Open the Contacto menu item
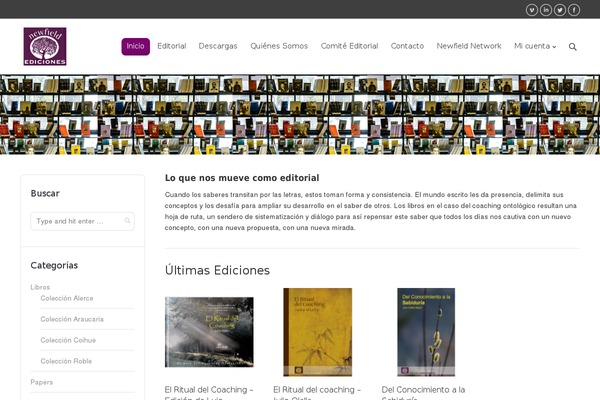Viewport: 600px width, 400px height. coord(407,46)
